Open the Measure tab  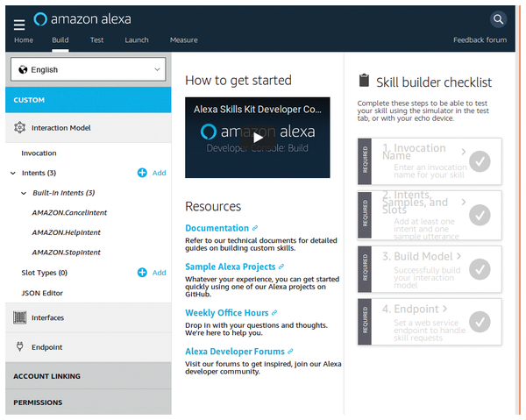183,40
